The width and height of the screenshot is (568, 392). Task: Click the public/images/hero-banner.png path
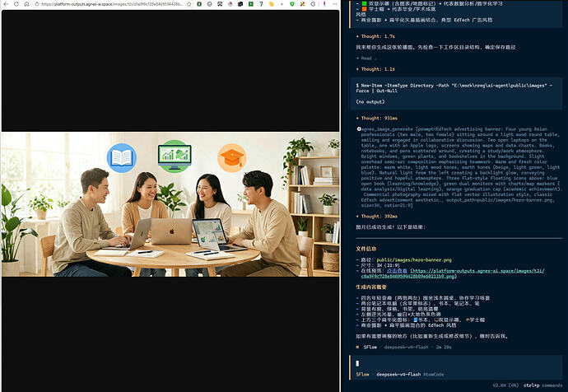click(x=414, y=259)
